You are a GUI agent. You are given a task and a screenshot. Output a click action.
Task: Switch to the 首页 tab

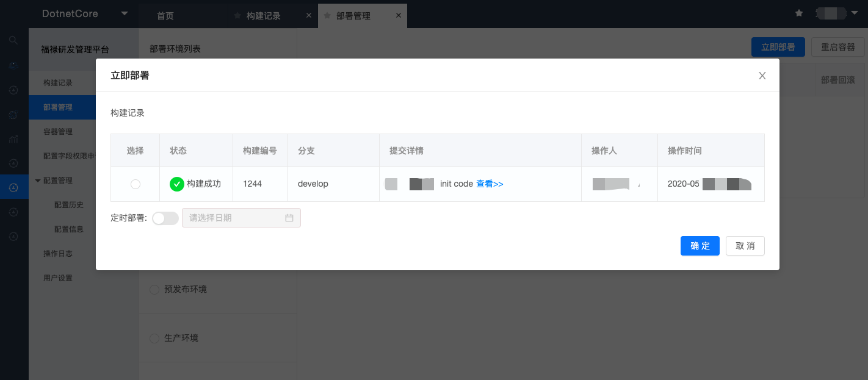click(x=165, y=16)
